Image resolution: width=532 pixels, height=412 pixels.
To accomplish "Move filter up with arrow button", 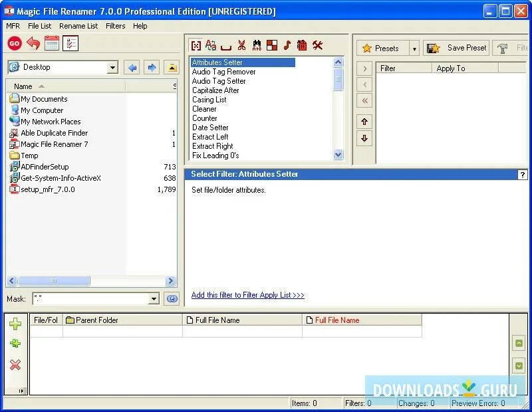I will [364, 122].
